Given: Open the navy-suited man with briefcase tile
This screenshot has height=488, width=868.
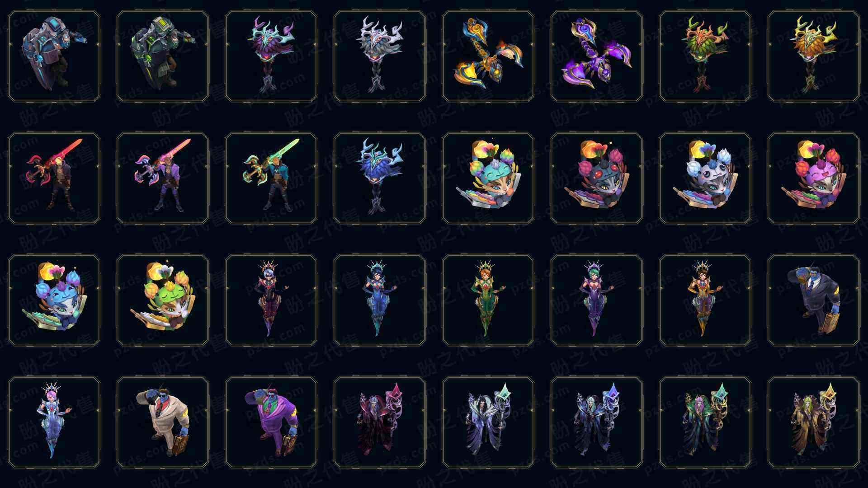Looking at the screenshot, I should [x=814, y=300].
